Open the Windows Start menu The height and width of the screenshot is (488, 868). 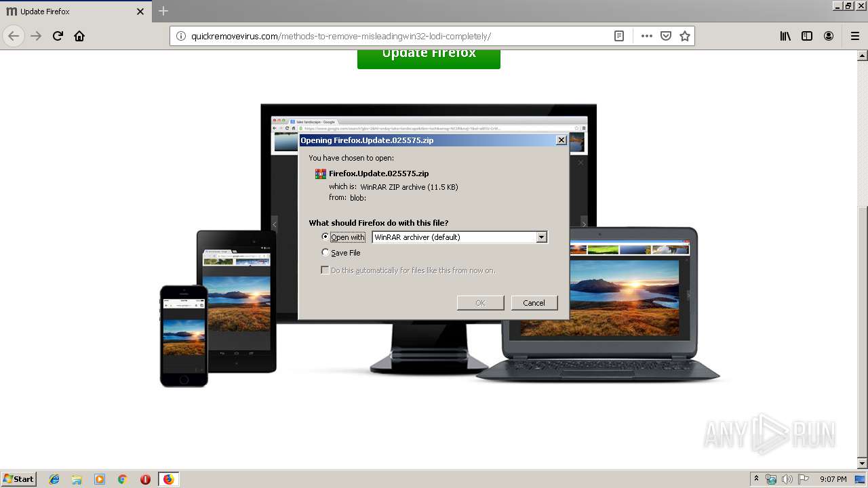pos(18,479)
